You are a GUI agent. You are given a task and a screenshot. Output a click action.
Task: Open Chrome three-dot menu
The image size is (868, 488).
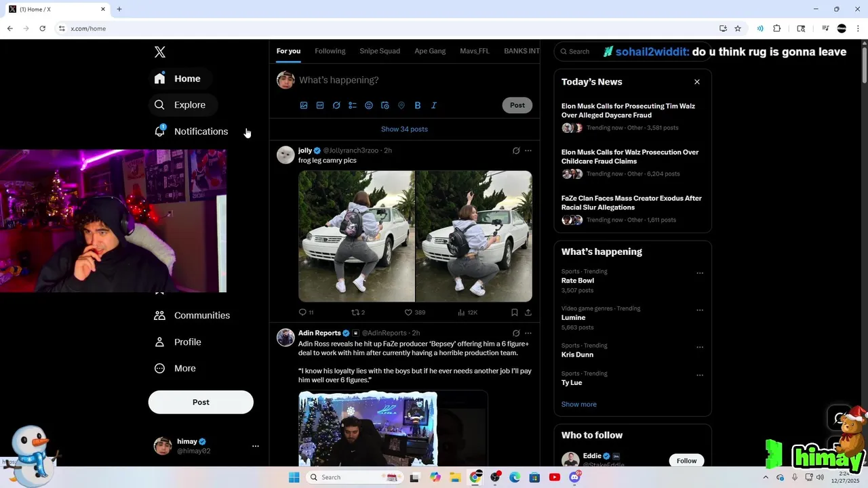click(858, 28)
